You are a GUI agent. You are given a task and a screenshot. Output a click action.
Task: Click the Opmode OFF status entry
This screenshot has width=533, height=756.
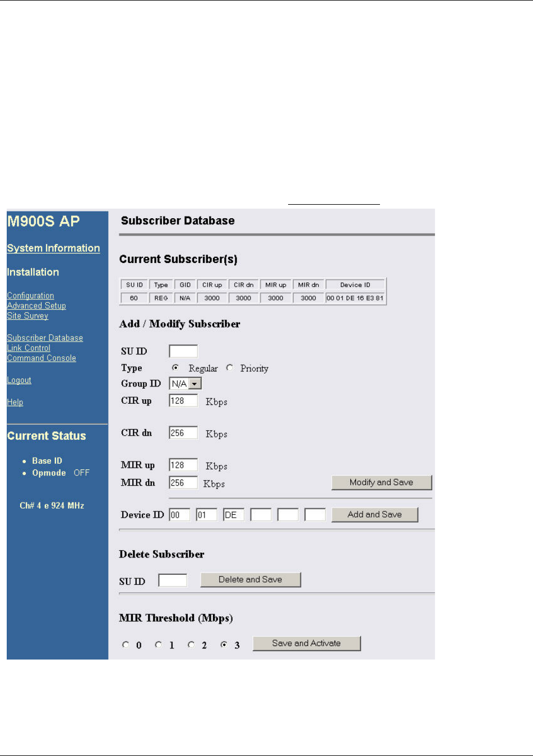coord(61,473)
